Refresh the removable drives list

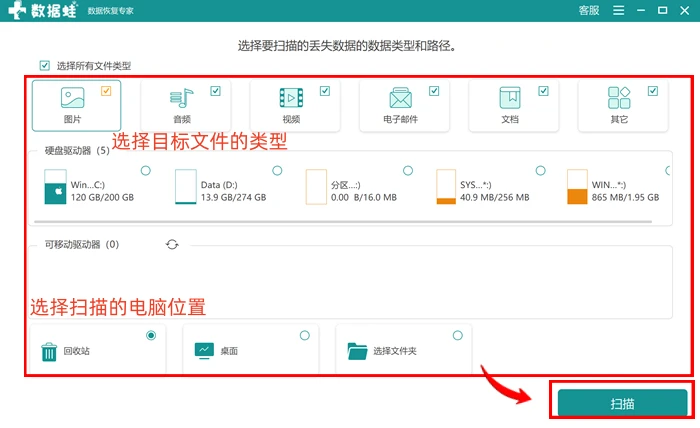[172, 245]
